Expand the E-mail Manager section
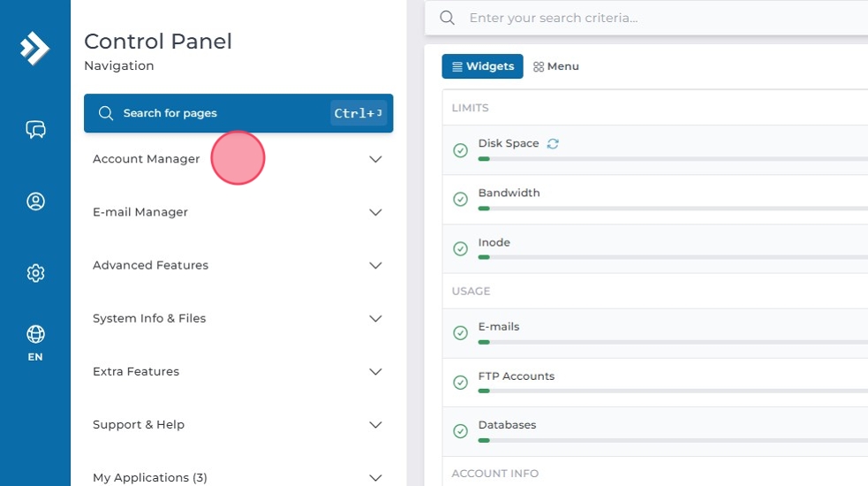The width and height of the screenshot is (868, 486). point(374,212)
